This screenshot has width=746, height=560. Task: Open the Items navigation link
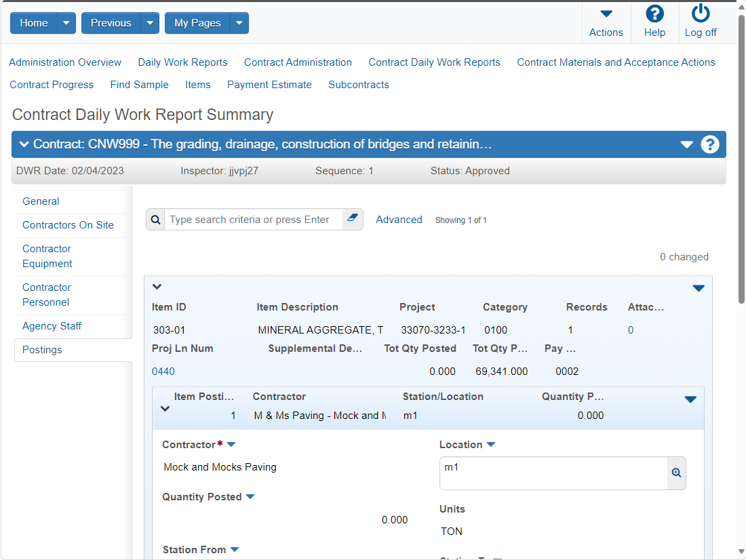point(198,85)
